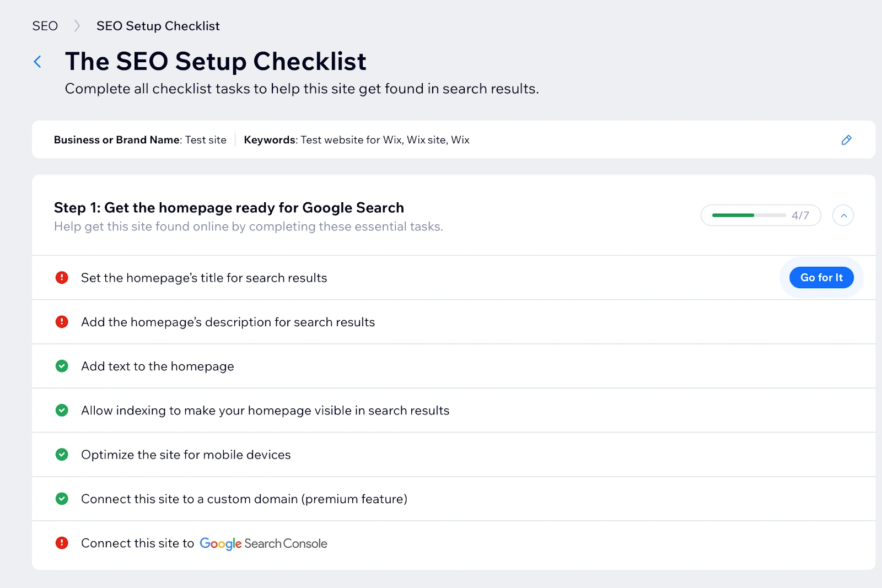Open the SEO breadcrumb link
The width and height of the screenshot is (882, 588).
tap(45, 26)
